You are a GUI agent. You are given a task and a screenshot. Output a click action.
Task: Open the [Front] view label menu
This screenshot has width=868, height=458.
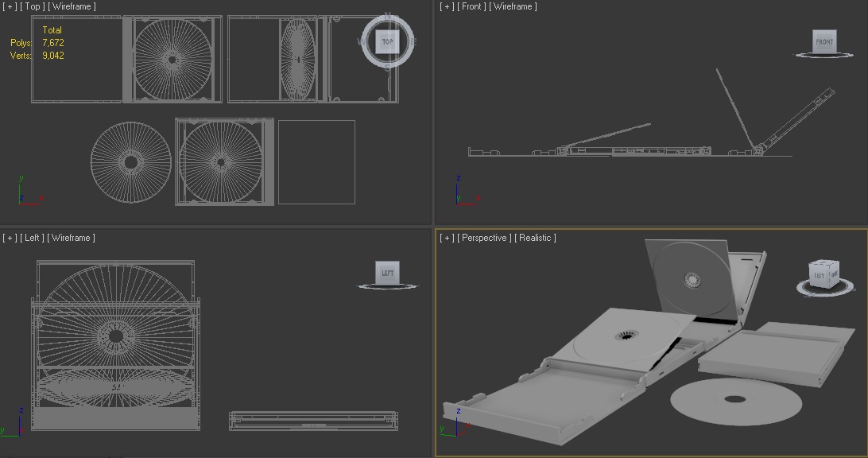(x=471, y=6)
